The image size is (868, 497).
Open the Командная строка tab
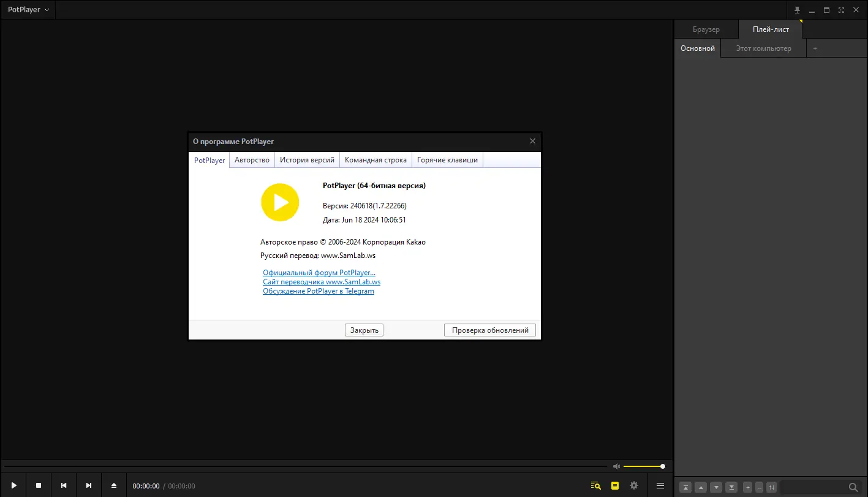click(376, 160)
